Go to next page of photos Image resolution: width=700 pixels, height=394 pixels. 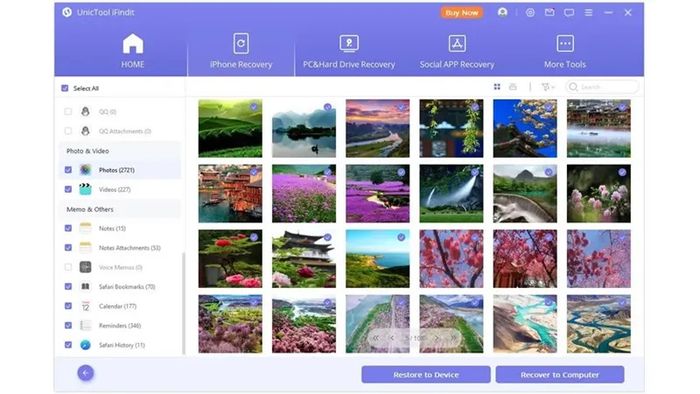(437, 338)
